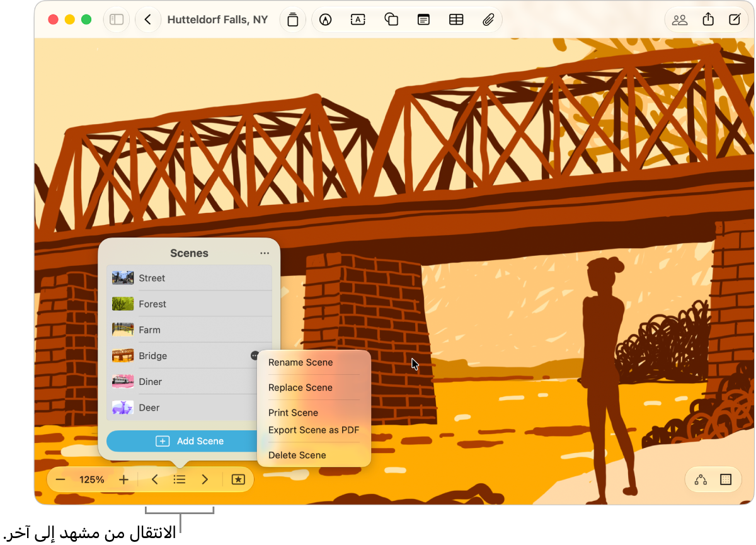This screenshot has height=545, width=756.
Task: Zoom out with the minus button
Action: [x=60, y=479]
